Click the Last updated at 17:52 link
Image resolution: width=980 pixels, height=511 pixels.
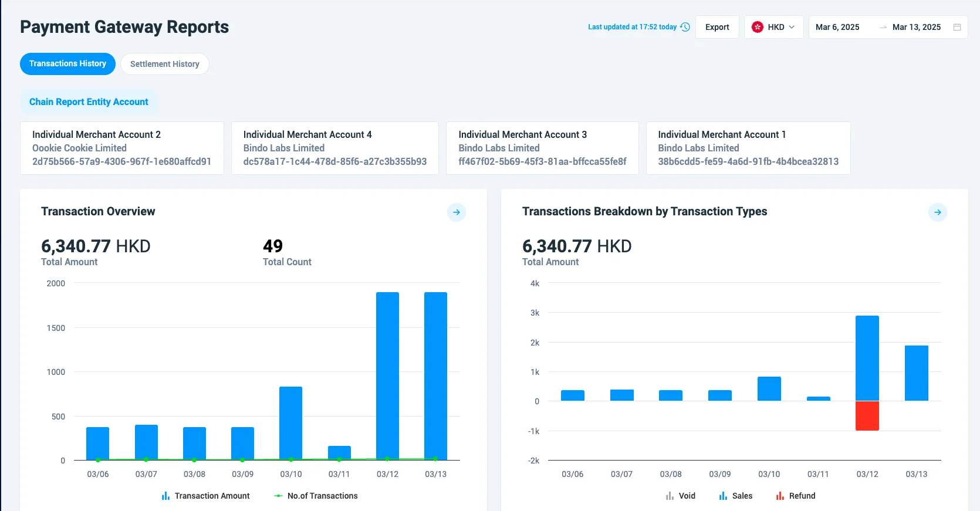tap(633, 27)
